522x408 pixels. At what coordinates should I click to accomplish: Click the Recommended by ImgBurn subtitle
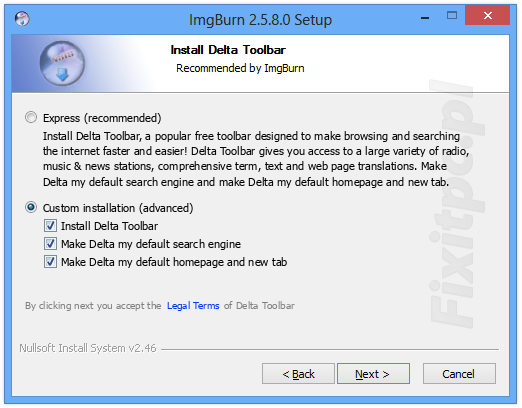[240, 68]
